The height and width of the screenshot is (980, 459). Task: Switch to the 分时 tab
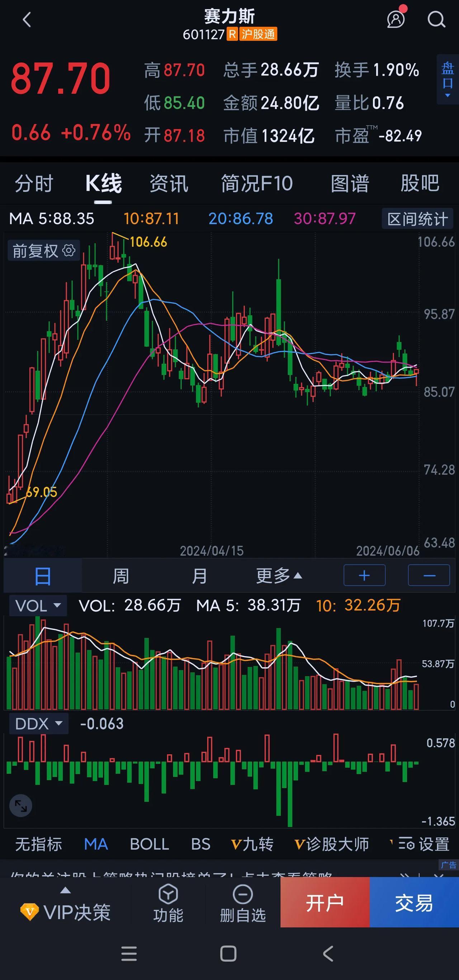tap(34, 184)
